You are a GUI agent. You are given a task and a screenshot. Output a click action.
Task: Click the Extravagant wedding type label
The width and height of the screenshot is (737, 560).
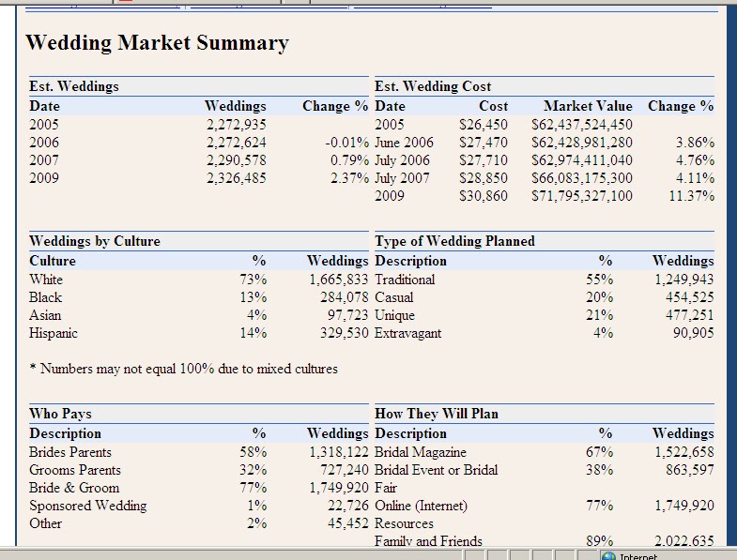click(407, 333)
